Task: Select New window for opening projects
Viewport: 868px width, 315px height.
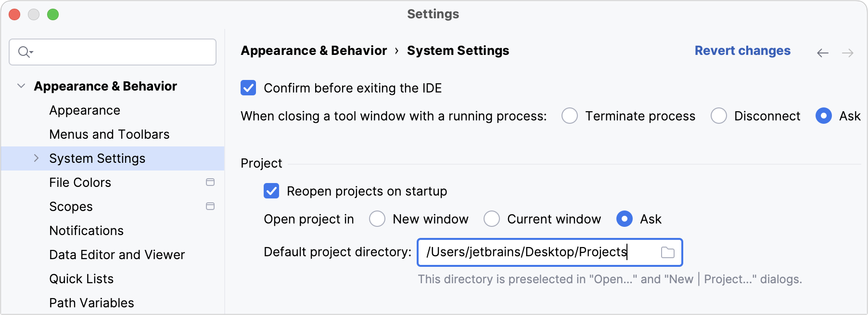Action: [377, 219]
